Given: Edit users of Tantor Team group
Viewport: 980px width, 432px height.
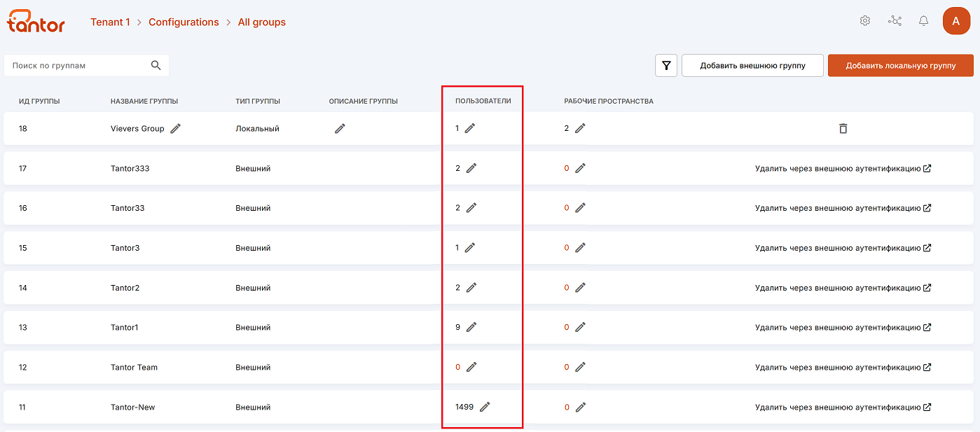Looking at the screenshot, I should click(x=471, y=367).
